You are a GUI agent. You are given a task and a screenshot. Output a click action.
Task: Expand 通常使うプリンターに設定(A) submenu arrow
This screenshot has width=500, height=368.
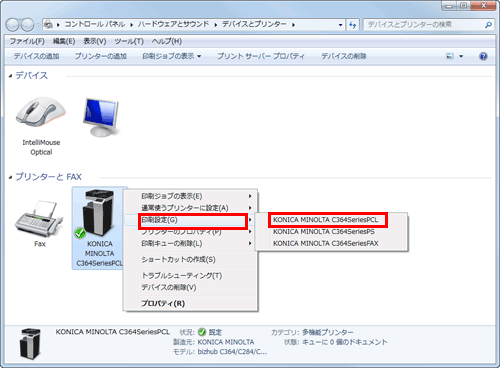[250, 208]
